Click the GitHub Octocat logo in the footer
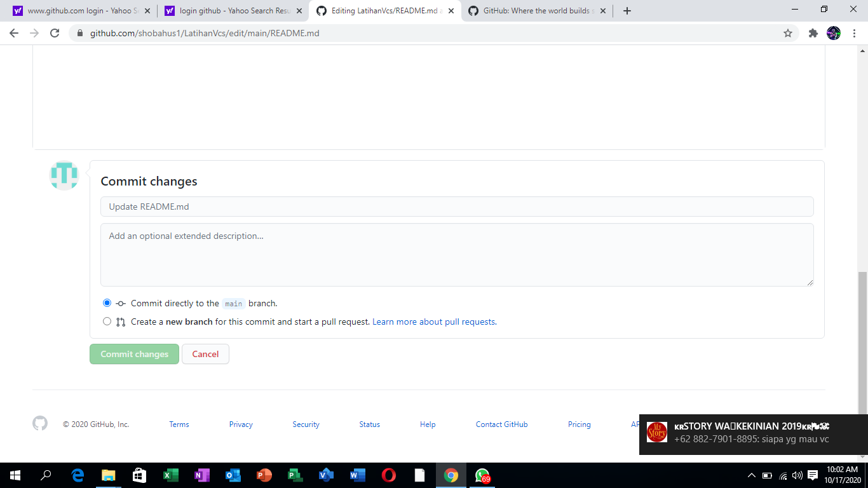The height and width of the screenshot is (488, 868). [x=41, y=423]
